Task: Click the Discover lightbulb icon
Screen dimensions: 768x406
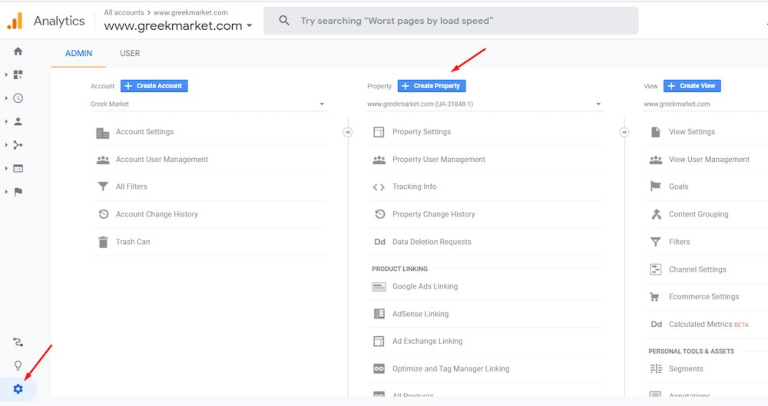Action: click(18, 365)
